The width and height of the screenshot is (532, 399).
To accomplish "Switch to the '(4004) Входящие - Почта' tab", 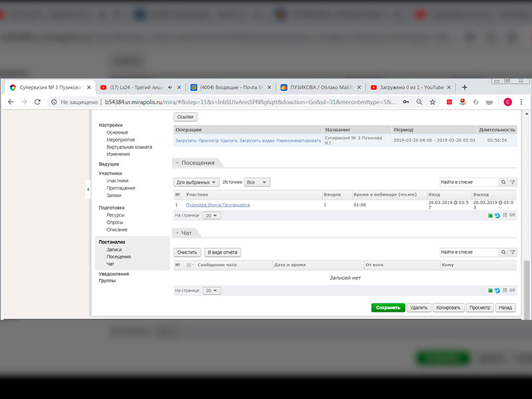I will tap(231, 87).
